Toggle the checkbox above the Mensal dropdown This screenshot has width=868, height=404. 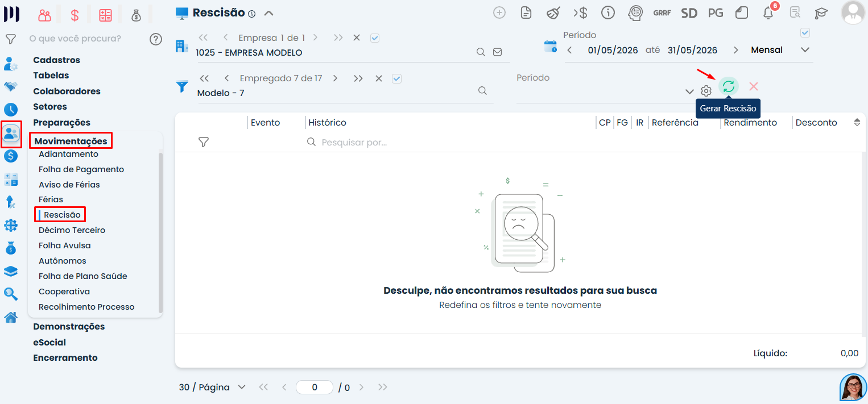click(x=805, y=32)
